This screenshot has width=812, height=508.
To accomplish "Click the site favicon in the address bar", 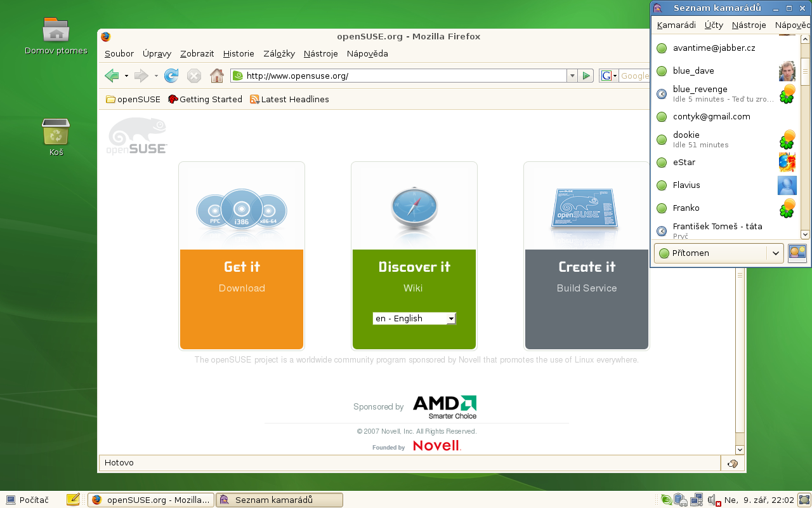I will [x=238, y=76].
